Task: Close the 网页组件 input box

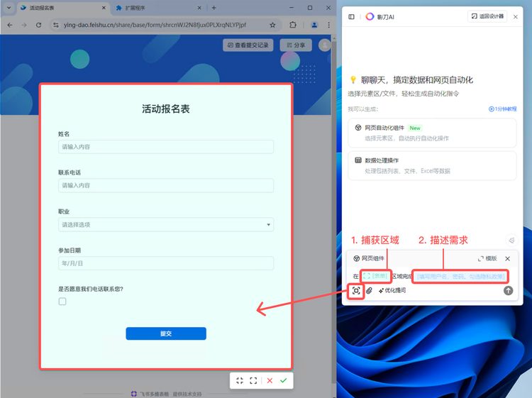Action: point(508,258)
